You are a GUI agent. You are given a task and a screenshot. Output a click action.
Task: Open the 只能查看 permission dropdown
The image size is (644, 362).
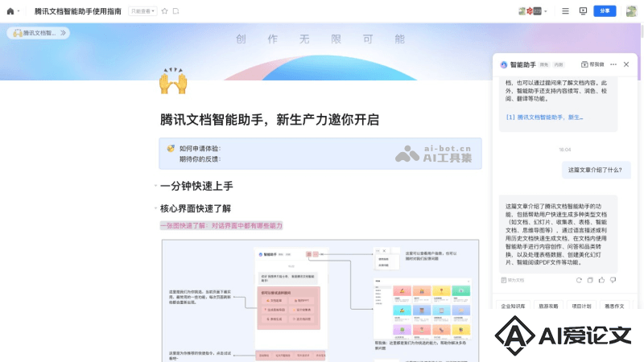click(142, 11)
